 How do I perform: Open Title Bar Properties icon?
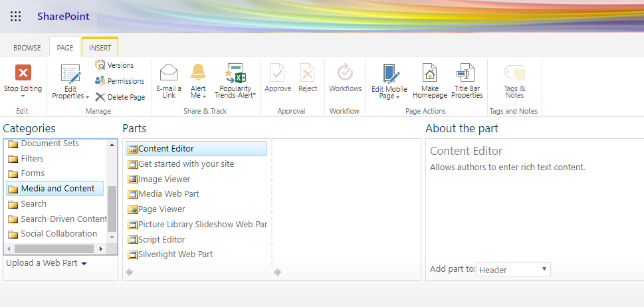(465, 72)
